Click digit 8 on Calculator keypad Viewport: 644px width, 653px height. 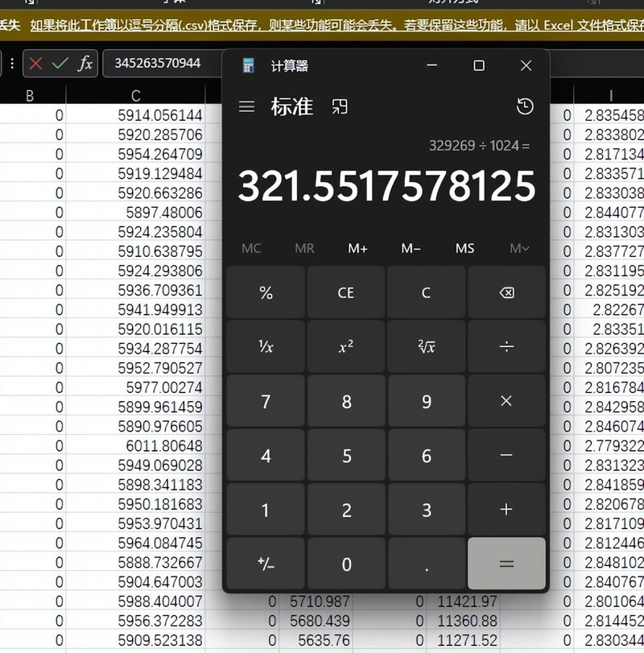(346, 401)
